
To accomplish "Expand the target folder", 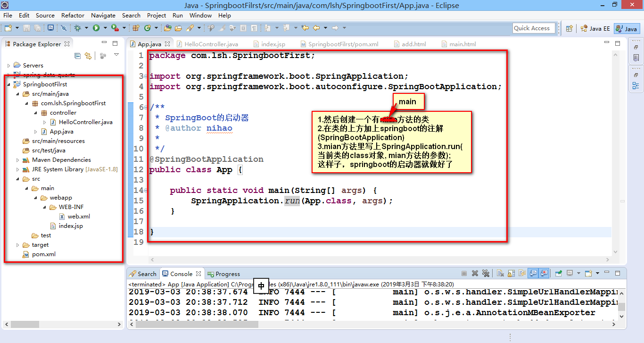I will tap(18, 245).
